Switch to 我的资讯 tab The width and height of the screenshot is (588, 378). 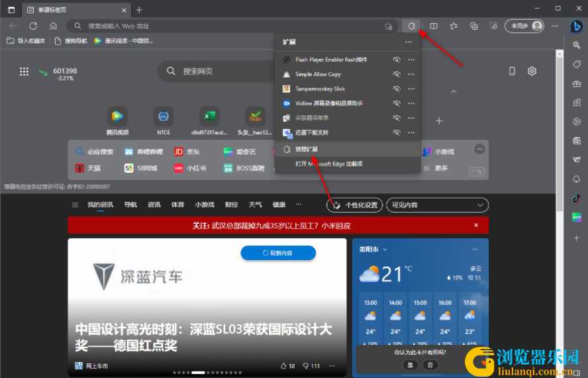(x=100, y=205)
